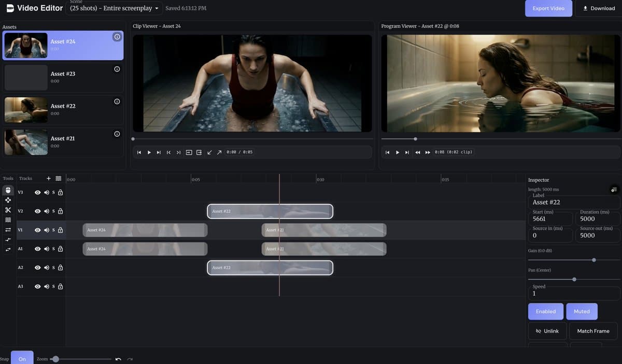Open the track list options icon beside the plus
Viewport: 622px width, 364px height.
coord(59,178)
